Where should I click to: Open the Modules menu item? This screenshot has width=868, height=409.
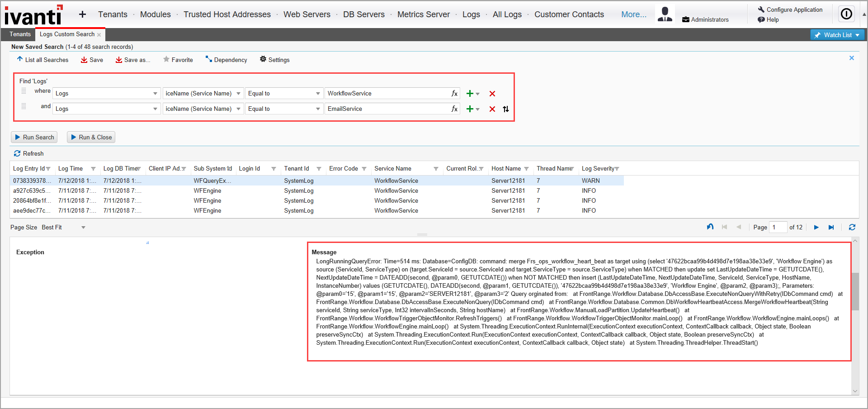click(x=156, y=14)
